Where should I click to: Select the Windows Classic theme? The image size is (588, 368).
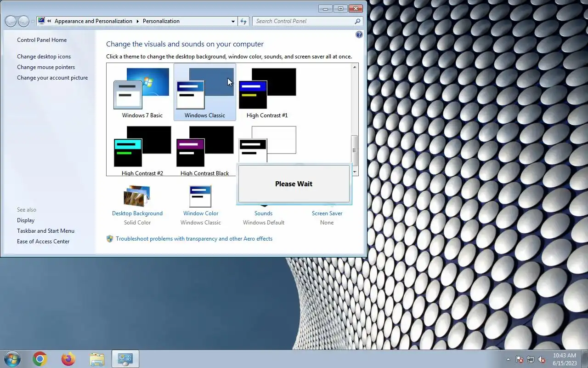point(205,93)
